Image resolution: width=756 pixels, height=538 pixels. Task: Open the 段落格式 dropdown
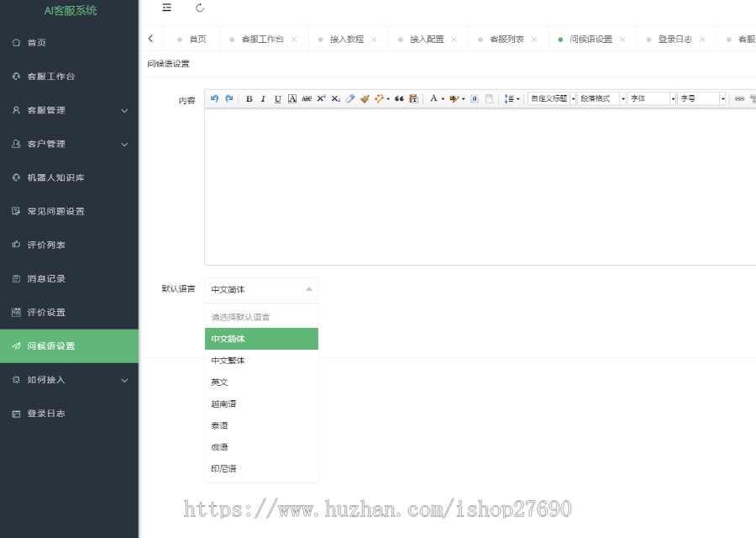tap(601, 98)
